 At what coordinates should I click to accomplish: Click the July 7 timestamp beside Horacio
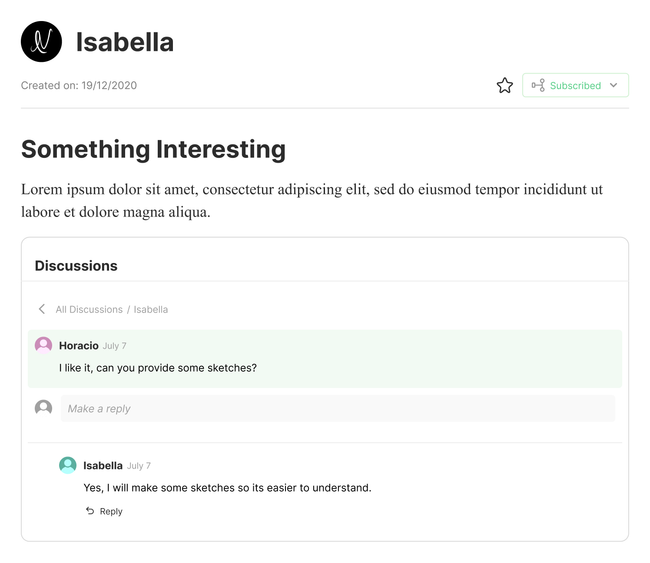point(114,346)
